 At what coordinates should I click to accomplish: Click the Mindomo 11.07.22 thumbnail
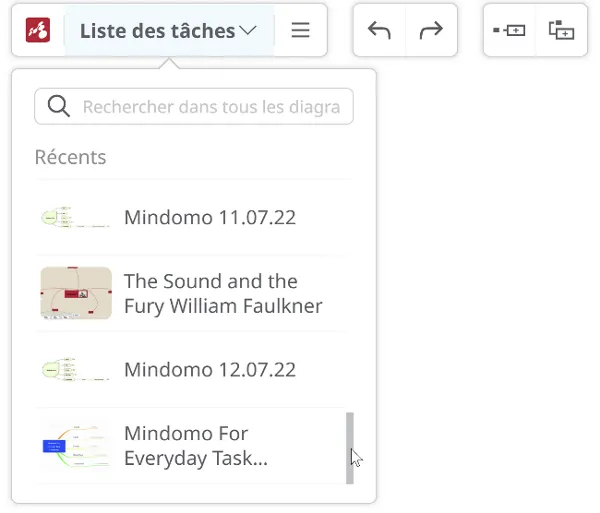tap(75, 218)
